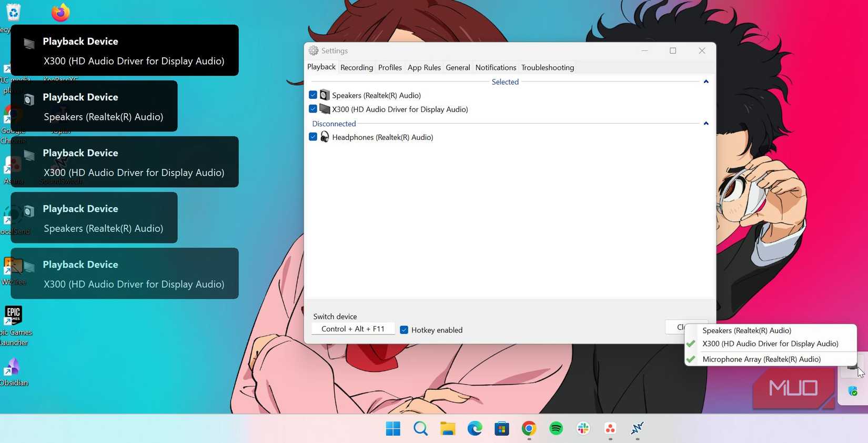The height and width of the screenshot is (443, 868).
Task: Select the Playback tab
Action: pos(321,67)
